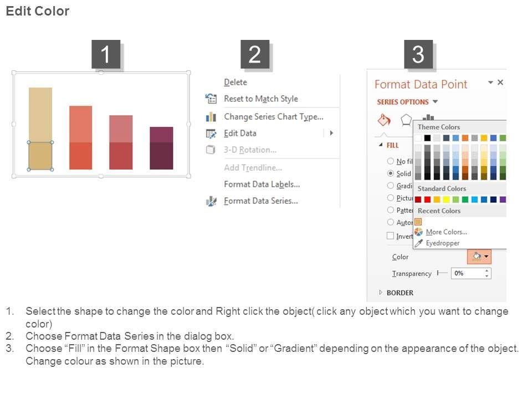Click the Format Data Series icon
Image resolution: width=532 pixels, height=399 pixels.
pyautogui.click(x=211, y=201)
